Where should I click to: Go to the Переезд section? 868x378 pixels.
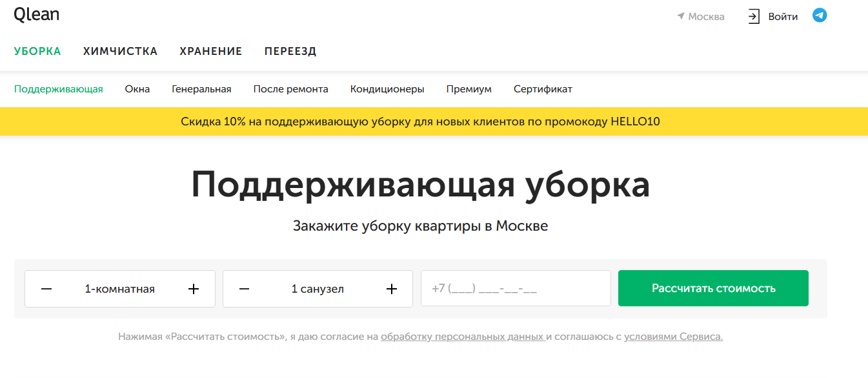coord(290,52)
